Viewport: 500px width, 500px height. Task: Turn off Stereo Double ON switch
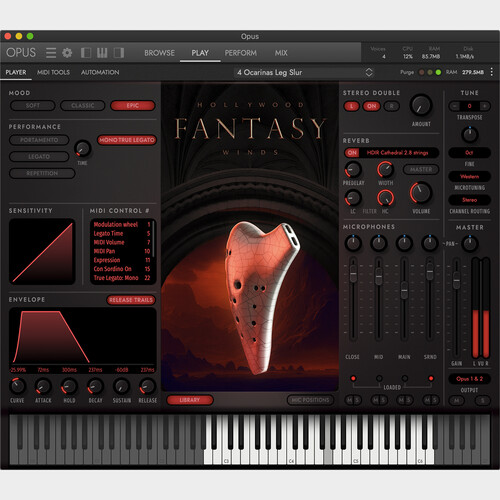(372, 106)
